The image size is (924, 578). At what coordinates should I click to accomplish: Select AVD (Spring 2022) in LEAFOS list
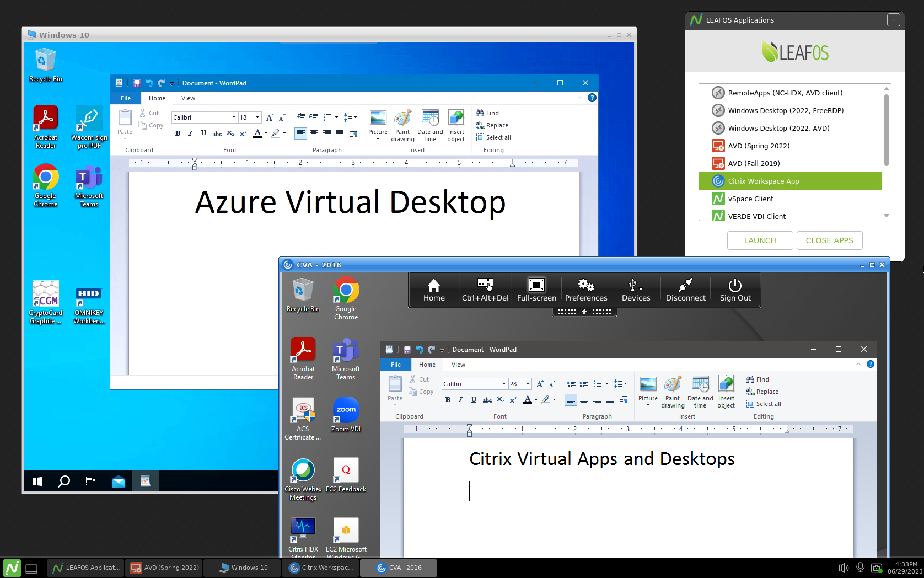pyautogui.click(x=790, y=146)
